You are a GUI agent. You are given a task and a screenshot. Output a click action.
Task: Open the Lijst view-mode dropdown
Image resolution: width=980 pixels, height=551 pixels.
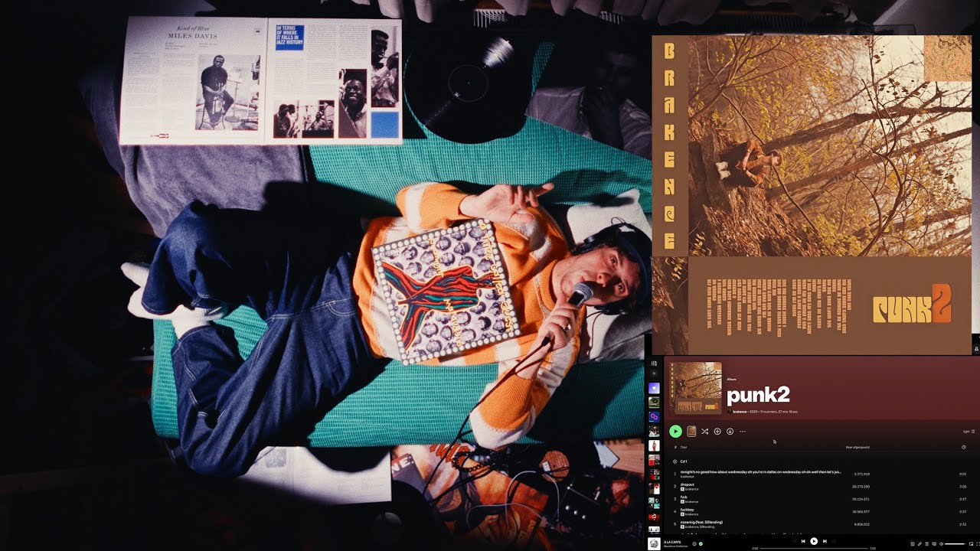point(969,432)
